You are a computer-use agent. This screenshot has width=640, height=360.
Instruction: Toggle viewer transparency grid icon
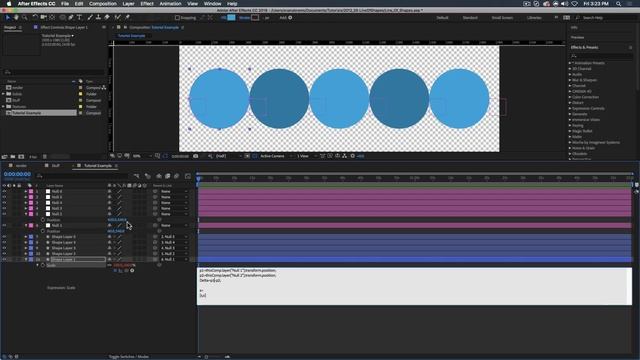coord(255,156)
